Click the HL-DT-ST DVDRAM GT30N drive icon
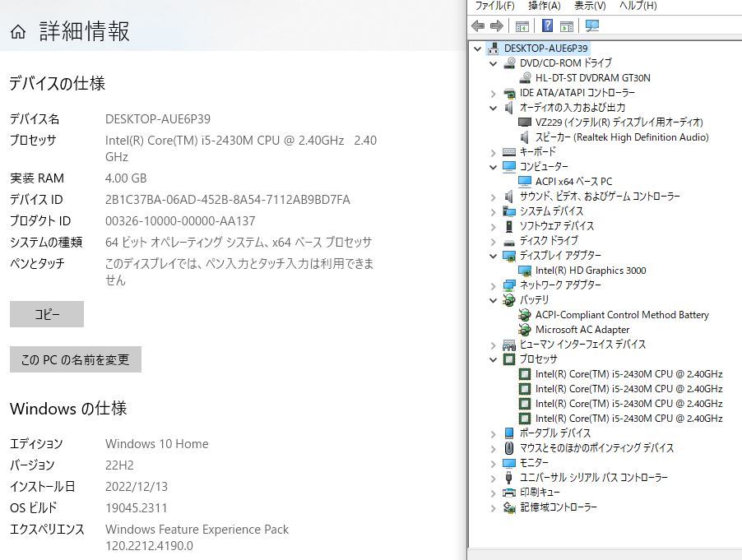Screen dimensions: 742x560 pyautogui.click(x=524, y=78)
